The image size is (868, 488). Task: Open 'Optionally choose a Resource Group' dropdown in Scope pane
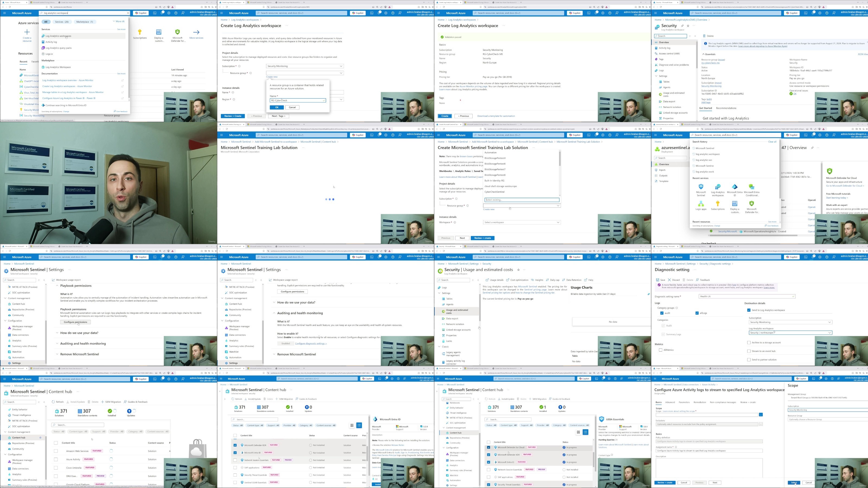pos(828,419)
